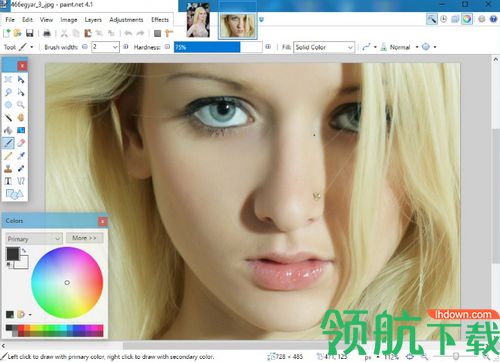This screenshot has width=500, height=362.
Task: Click the Cut scissors icon
Action: pyautogui.click(x=64, y=33)
